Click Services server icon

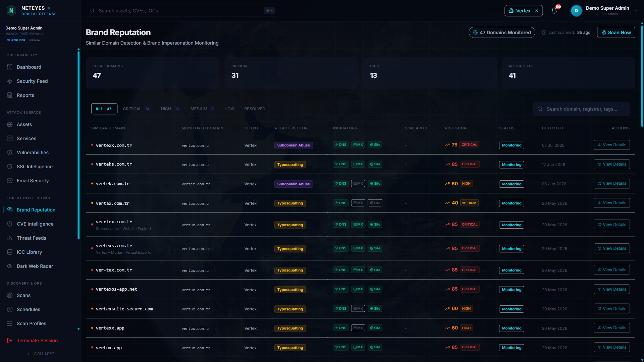click(x=10, y=138)
